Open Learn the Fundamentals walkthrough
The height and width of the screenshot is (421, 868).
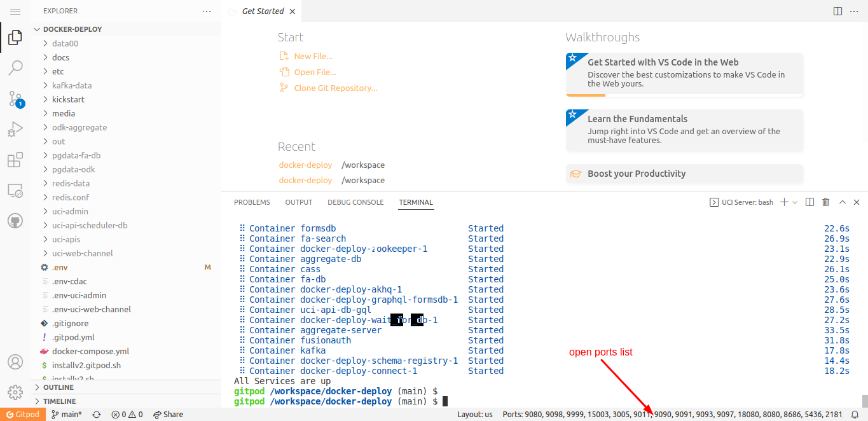(684, 130)
